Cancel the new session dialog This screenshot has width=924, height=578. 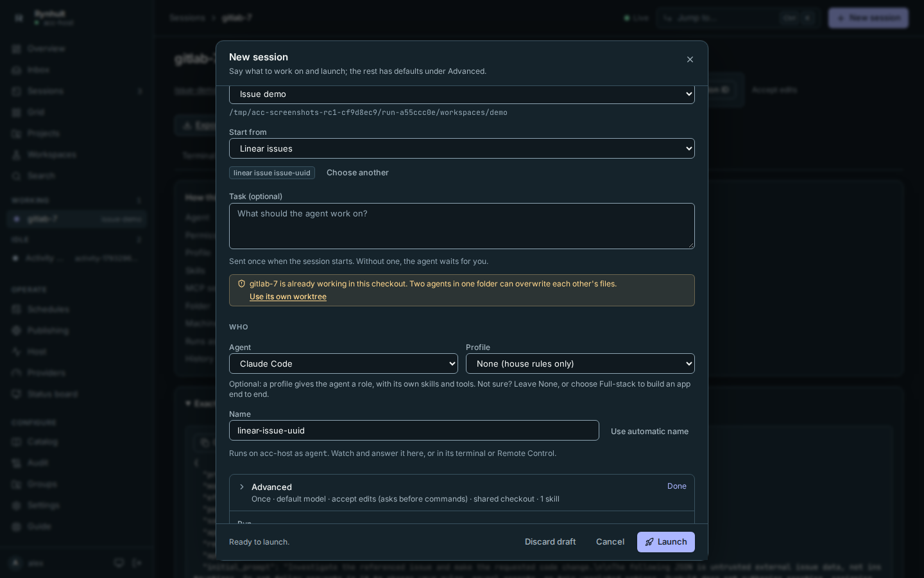pyautogui.click(x=610, y=542)
